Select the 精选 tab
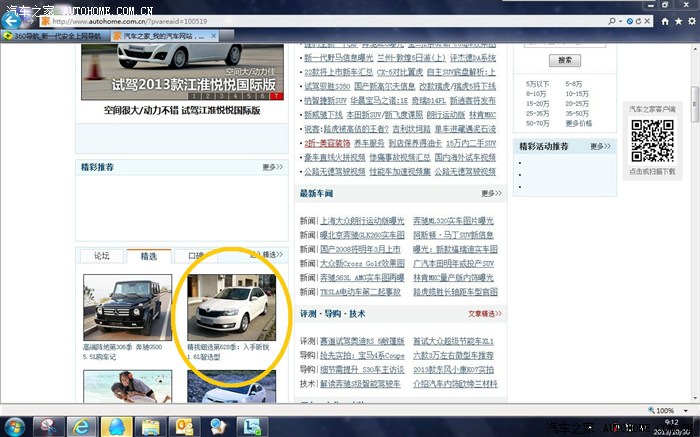Viewport: 700px width, 437px height. pos(149,256)
